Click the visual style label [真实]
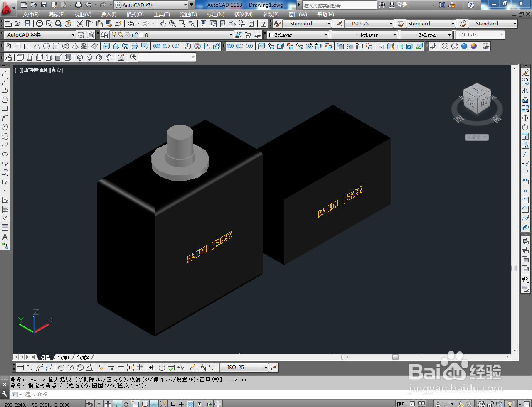 [x=57, y=70]
